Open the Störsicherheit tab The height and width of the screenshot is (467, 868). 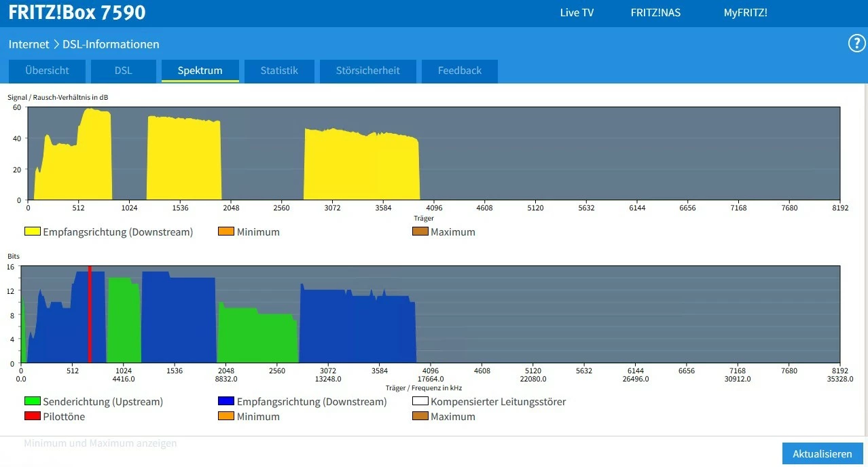point(367,71)
